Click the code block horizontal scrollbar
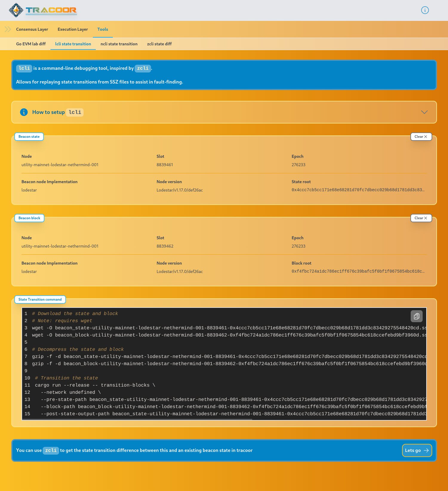The image size is (448, 491). click(x=137, y=419)
